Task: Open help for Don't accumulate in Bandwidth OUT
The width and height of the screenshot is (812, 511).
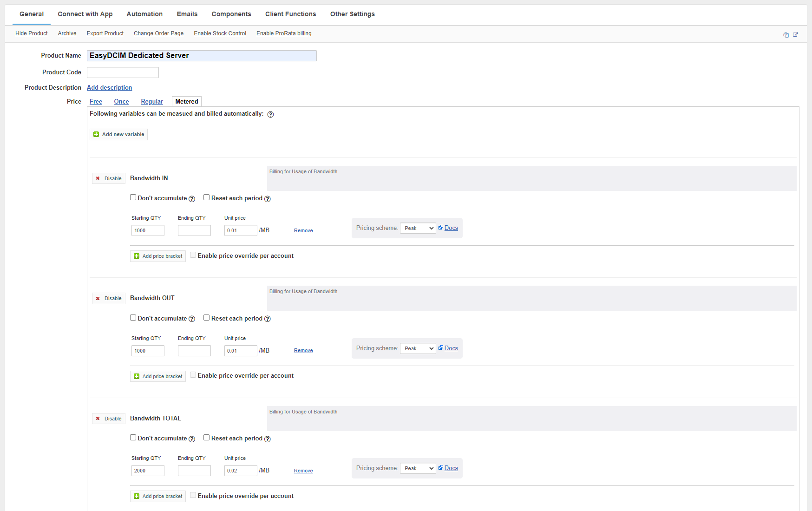Action: 192,319
